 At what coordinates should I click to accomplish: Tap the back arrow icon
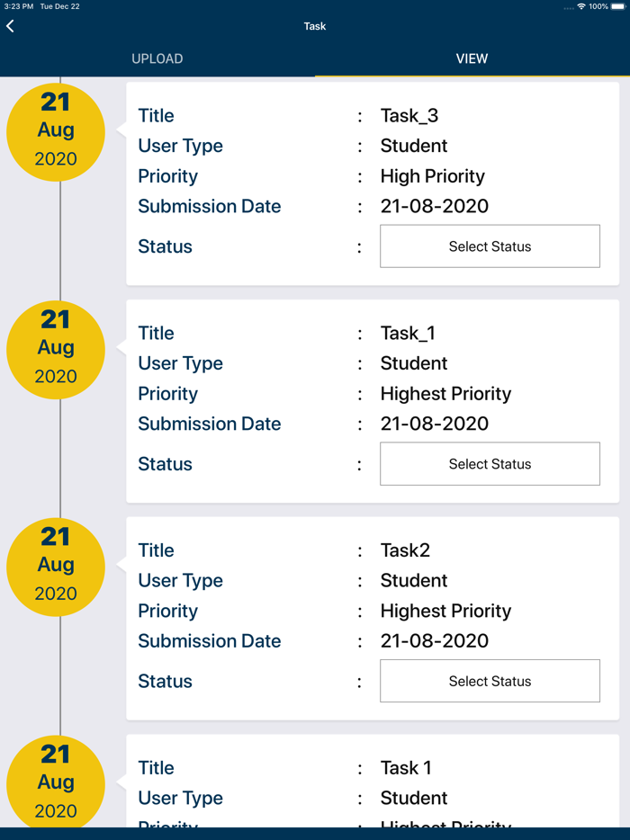point(11,26)
